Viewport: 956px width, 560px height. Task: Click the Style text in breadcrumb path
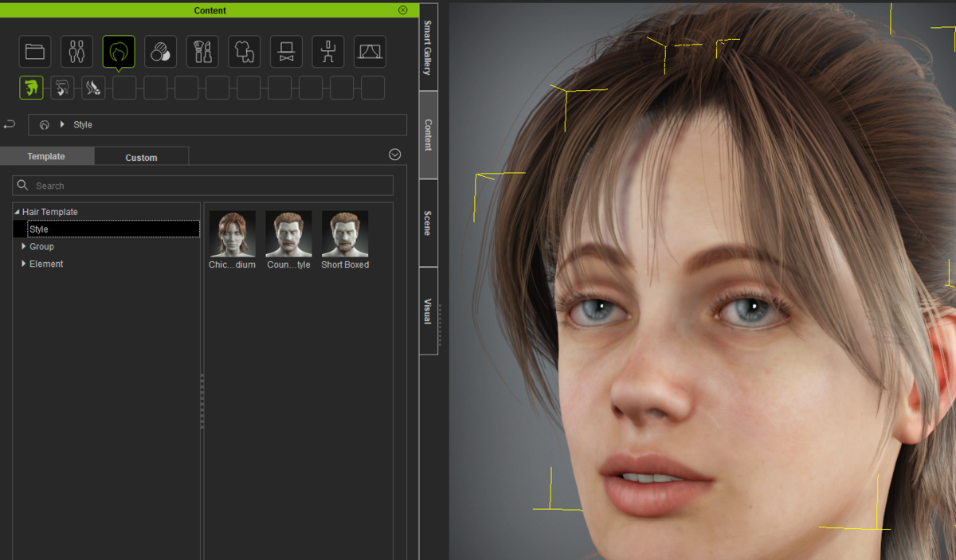tap(83, 125)
